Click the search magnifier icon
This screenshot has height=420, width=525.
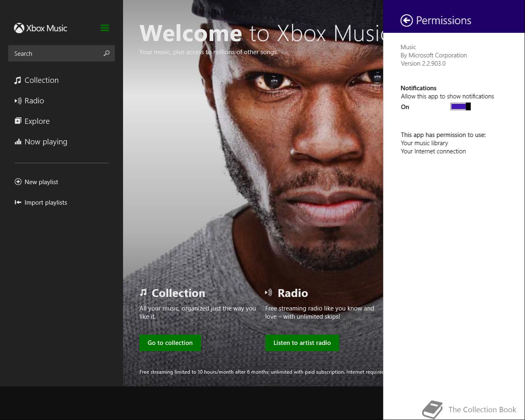point(107,53)
